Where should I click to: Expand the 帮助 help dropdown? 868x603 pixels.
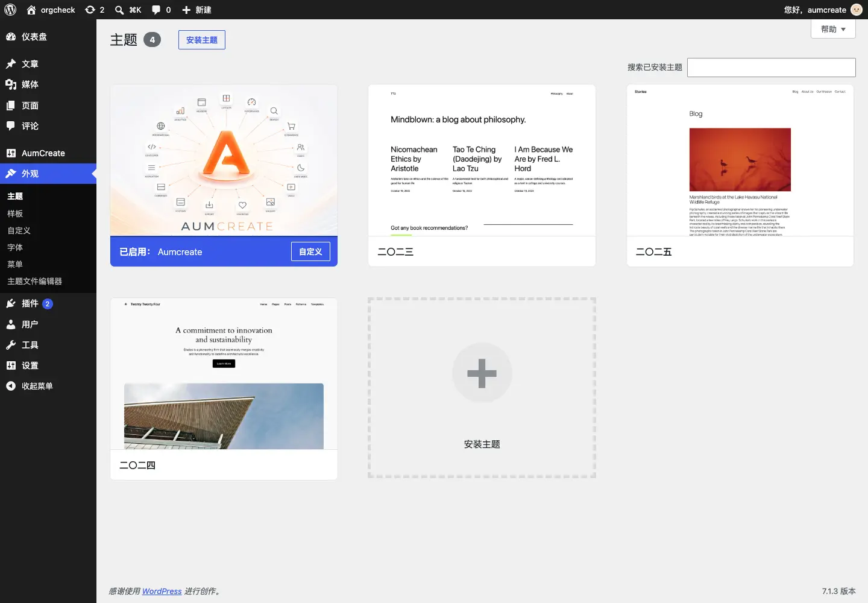[x=833, y=29]
